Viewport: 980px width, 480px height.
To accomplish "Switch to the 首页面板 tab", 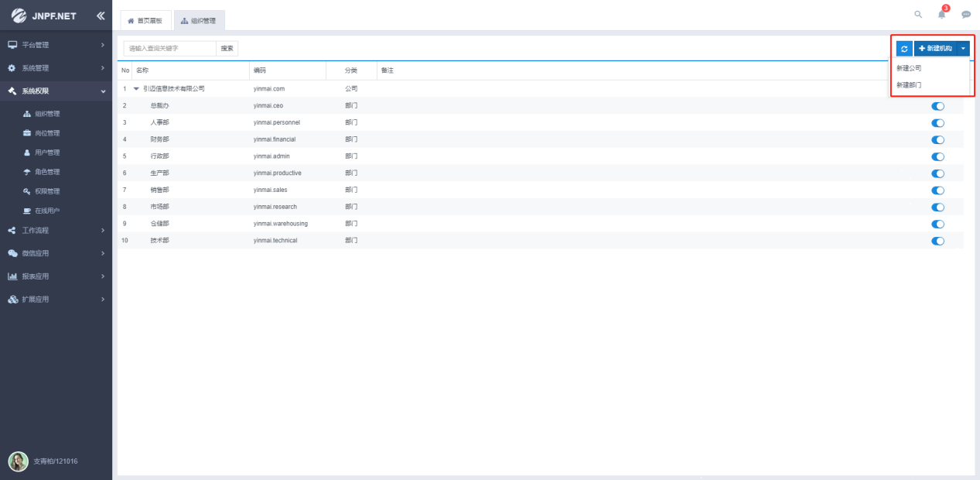I will click(145, 21).
